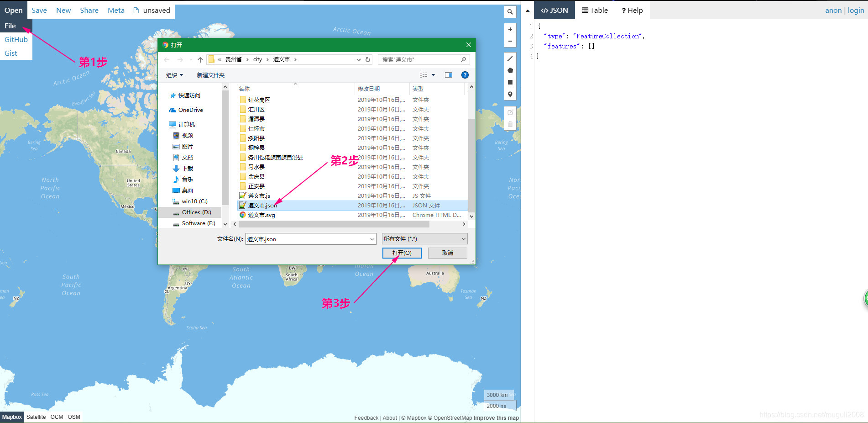
Task: Switch to the JSON tab
Action: (x=554, y=10)
